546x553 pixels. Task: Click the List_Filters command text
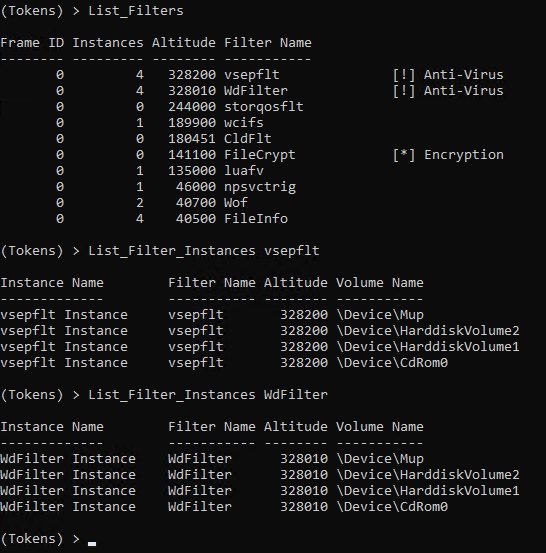click(136, 11)
